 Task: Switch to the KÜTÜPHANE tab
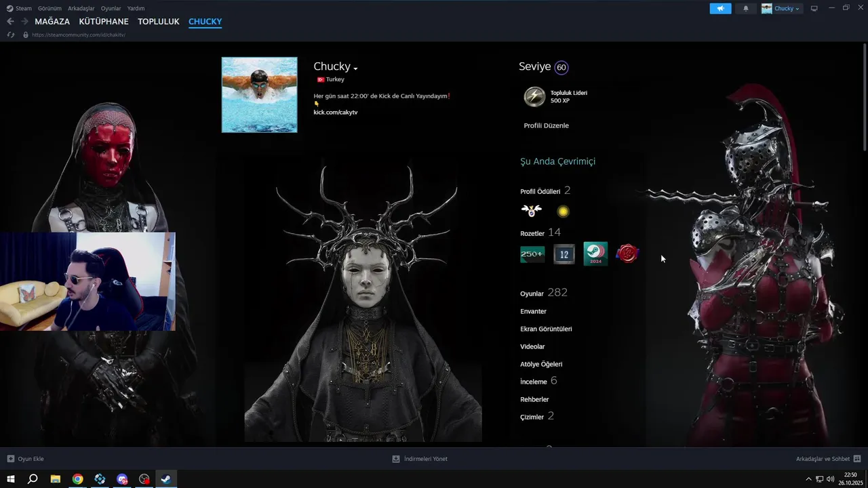104,22
